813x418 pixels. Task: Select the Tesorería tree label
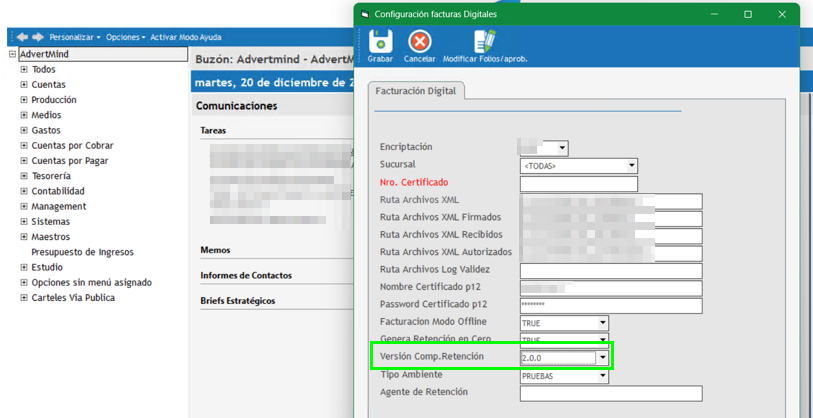click(x=51, y=176)
